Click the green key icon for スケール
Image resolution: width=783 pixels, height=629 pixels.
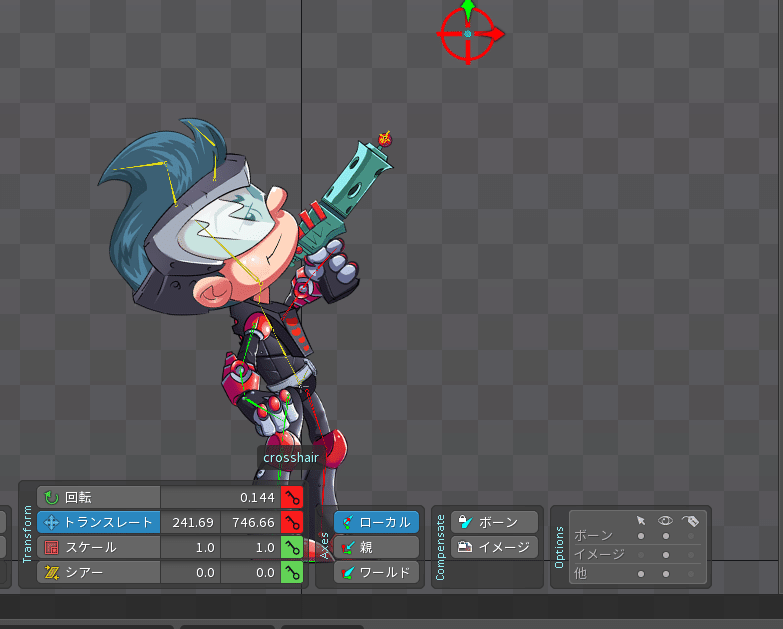[x=292, y=547]
